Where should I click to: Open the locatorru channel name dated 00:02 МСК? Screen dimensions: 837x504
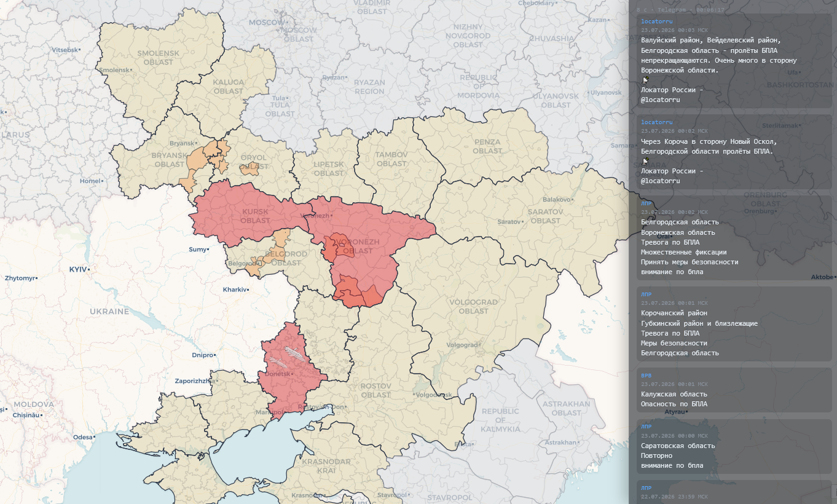(x=656, y=122)
